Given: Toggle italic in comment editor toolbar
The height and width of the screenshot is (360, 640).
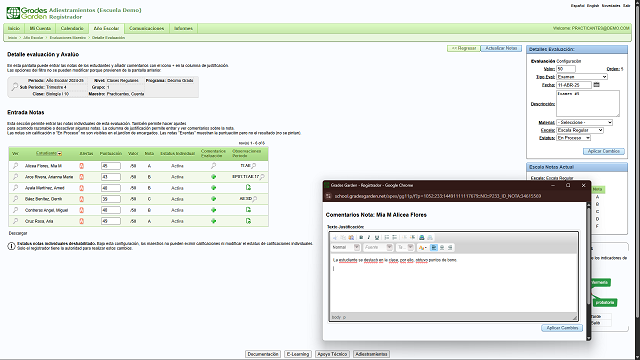Looking at the screenshot, I should tap(369, 237).
